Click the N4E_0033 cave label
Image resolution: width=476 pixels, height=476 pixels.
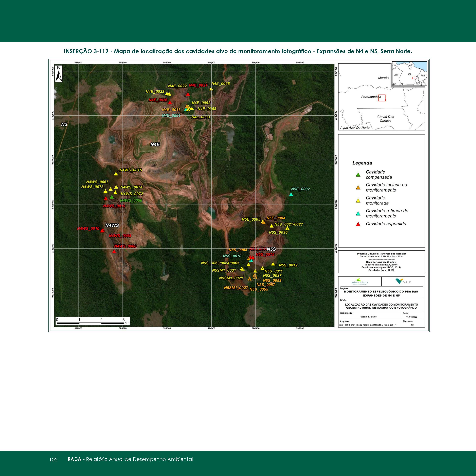(201, 117)
